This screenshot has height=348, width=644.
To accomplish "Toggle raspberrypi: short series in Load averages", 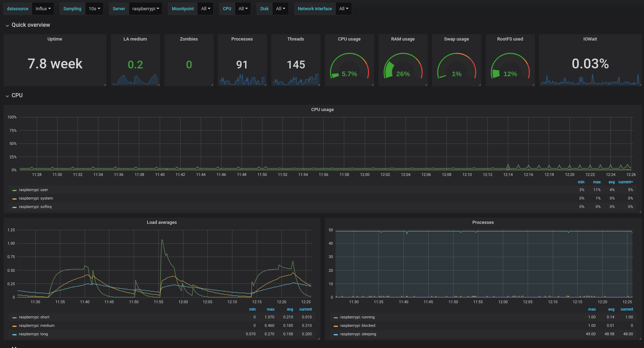I will pos(34,317).
